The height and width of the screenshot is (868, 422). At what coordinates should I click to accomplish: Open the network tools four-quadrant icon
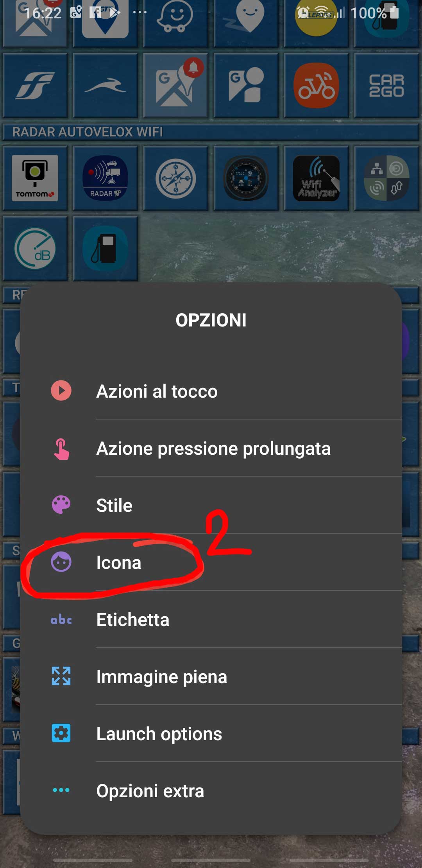(386, 178)
